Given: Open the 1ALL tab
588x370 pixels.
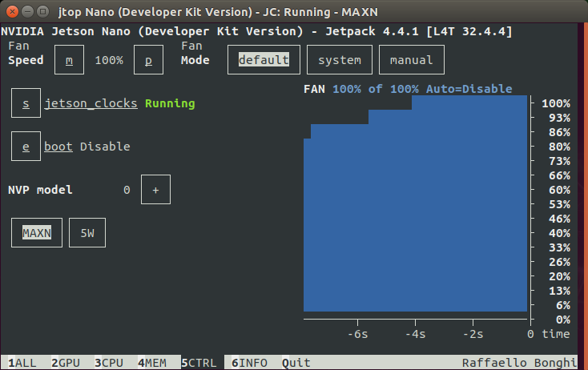Looking at the screenshot, I should pos(22,363).
